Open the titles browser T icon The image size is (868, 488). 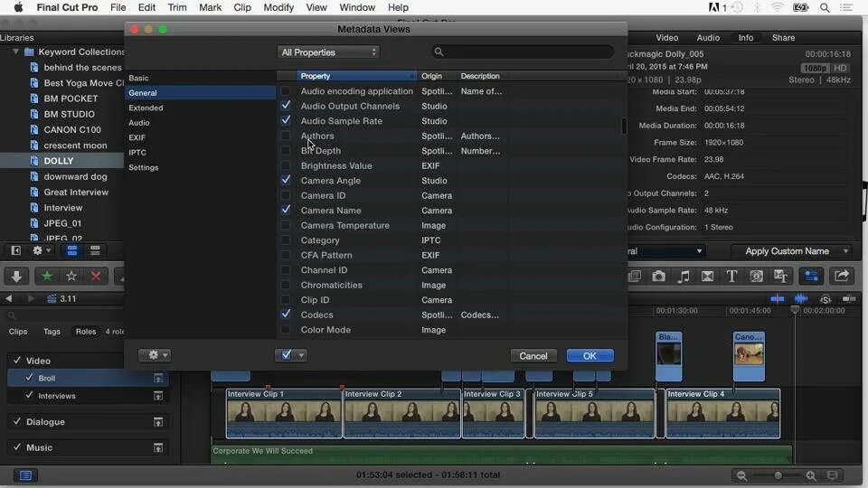point(731,277)
